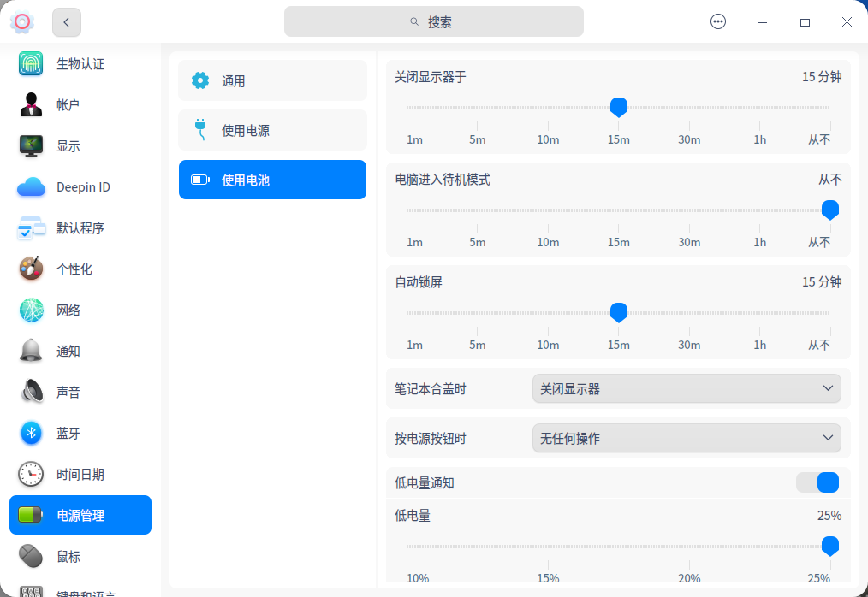The width and height of the screenshot is (868, 597).
Task: Click the Sound (声音) speaker icon
Action: click(31, 393)
